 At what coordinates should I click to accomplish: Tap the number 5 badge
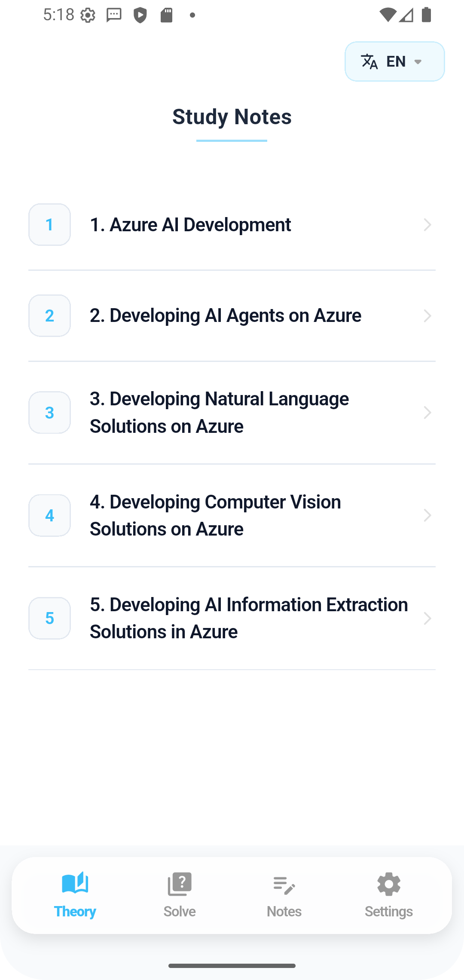[x=50, y=618]
